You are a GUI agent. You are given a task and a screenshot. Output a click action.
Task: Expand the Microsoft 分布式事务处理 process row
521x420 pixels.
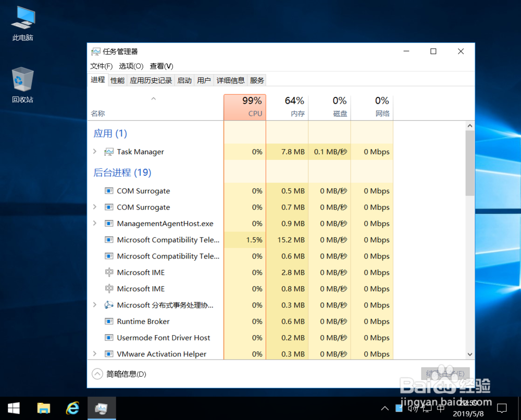coord(95,305)
